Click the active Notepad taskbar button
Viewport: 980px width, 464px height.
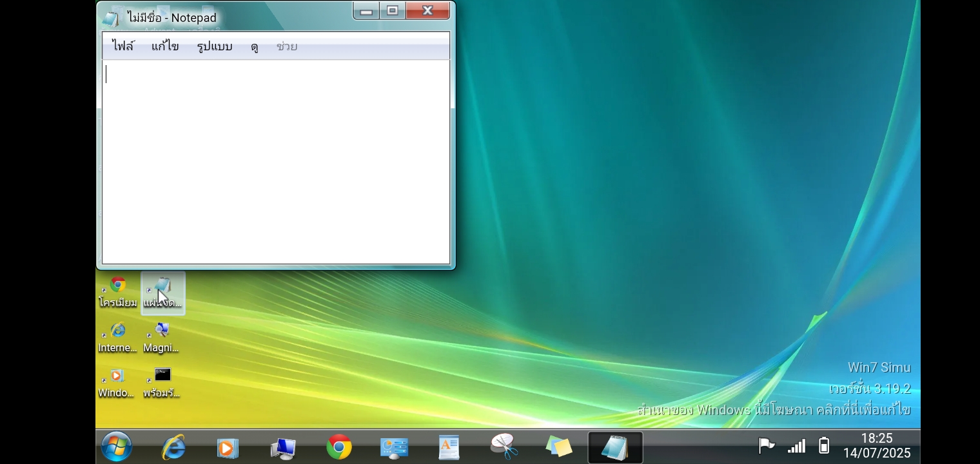(x=615, y=447)
